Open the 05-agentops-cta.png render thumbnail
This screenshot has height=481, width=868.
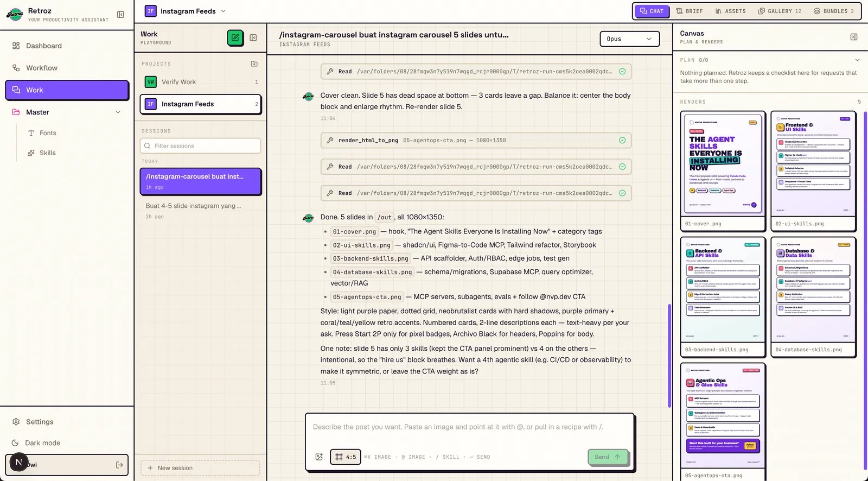point(723,422)
